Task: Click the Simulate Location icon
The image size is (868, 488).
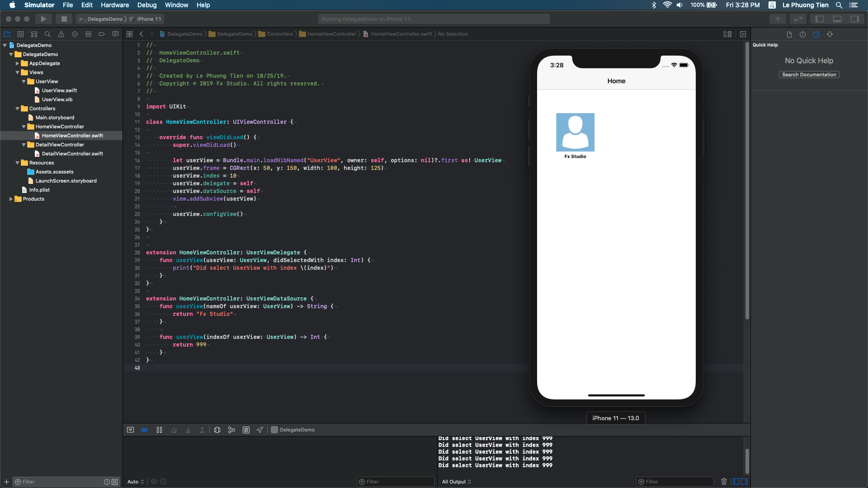Action: tap(259, 430)
